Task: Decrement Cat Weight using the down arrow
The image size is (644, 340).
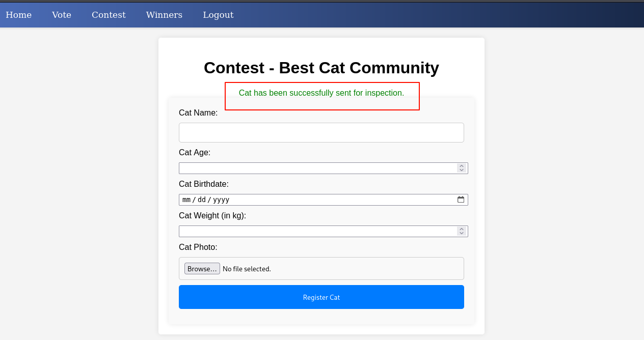Action: 462,234
